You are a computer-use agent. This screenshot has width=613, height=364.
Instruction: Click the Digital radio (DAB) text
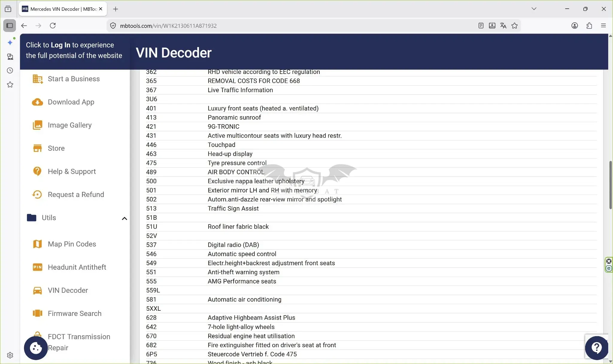[x=233, y=245]
